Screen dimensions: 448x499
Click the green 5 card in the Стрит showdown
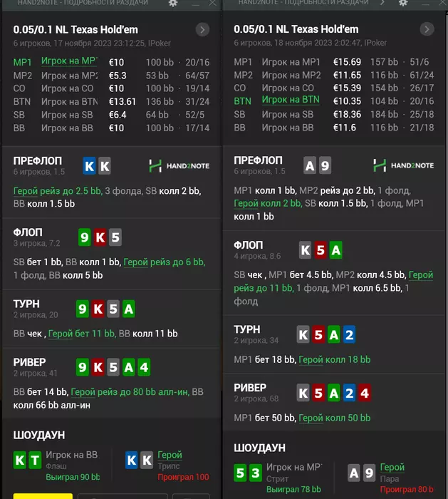240,473
